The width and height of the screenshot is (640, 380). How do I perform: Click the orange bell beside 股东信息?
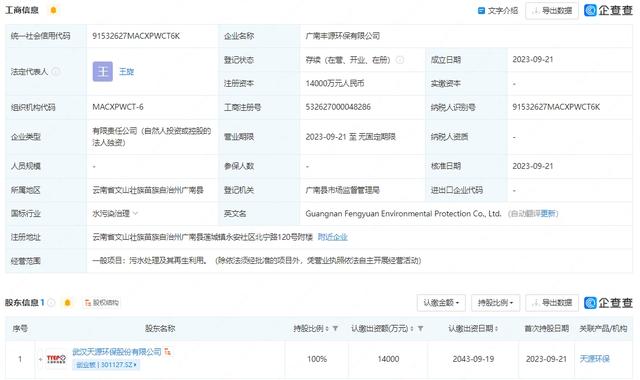click(67, 302)
